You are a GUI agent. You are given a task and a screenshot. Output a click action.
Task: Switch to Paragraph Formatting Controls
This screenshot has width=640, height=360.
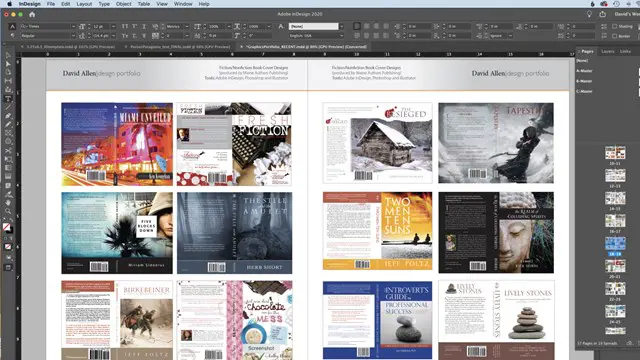coord(12,36)
